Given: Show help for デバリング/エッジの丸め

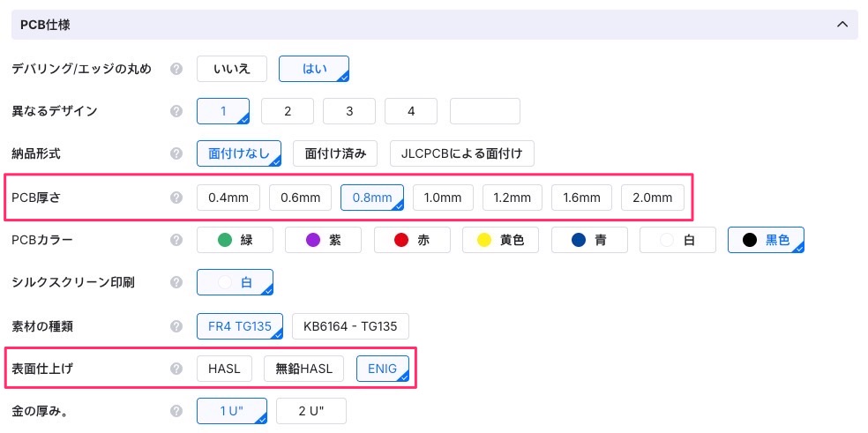Looking at the screenshot, I should click(176, 69).
